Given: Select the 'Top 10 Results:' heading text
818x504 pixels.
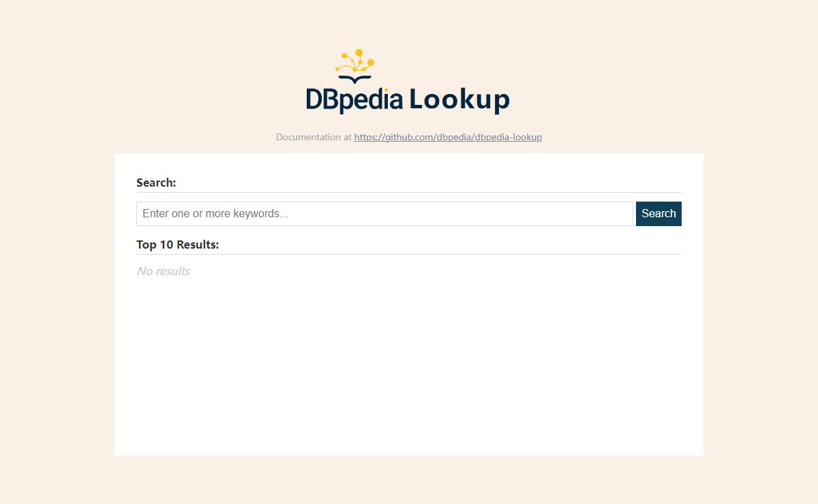Looking at the screenshot, I should click(x=178, y=245).
